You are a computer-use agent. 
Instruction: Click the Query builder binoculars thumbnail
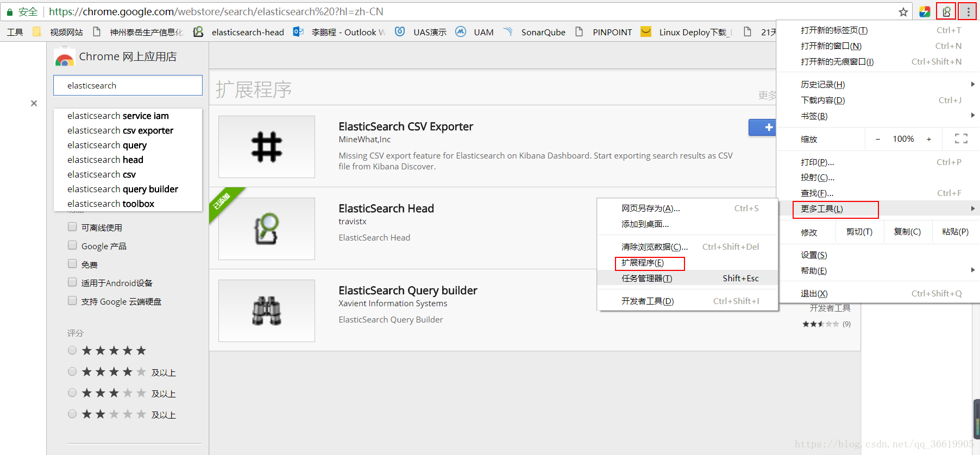tap(267, 311)
